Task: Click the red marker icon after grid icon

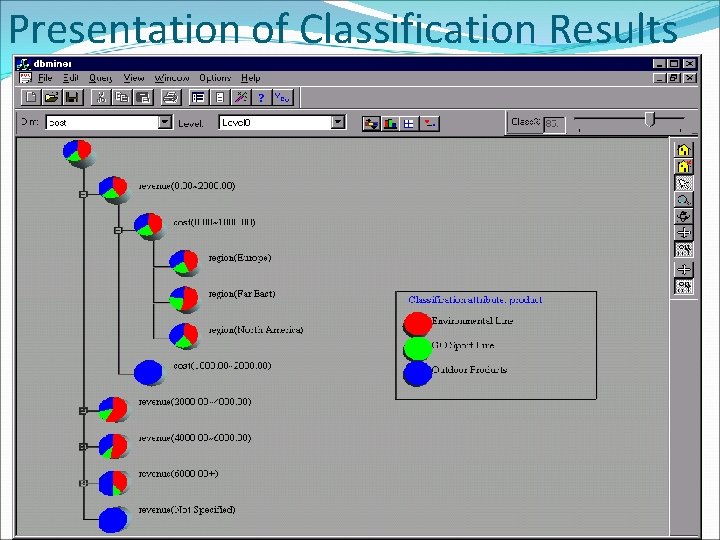Action: click(429, 124)
